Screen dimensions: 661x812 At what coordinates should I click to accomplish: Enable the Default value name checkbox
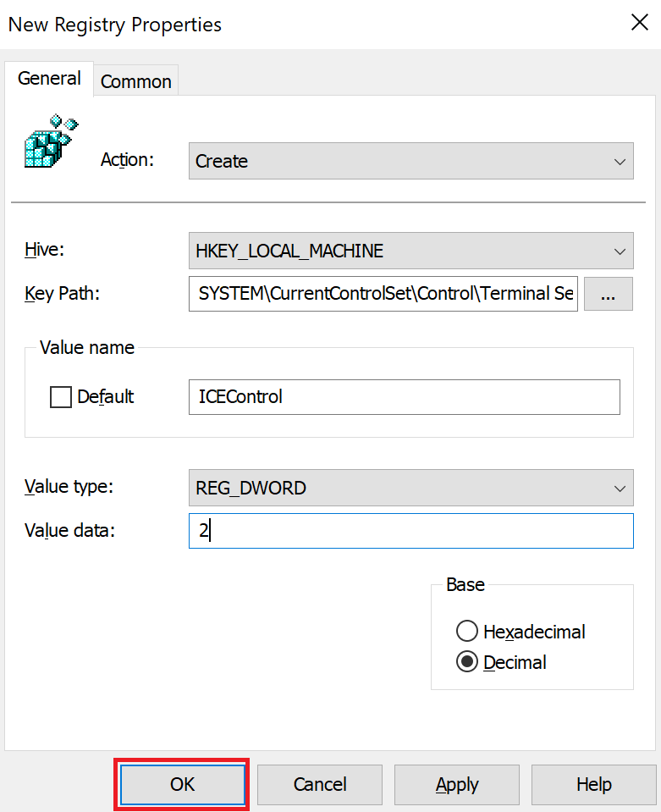pos(61,397)
